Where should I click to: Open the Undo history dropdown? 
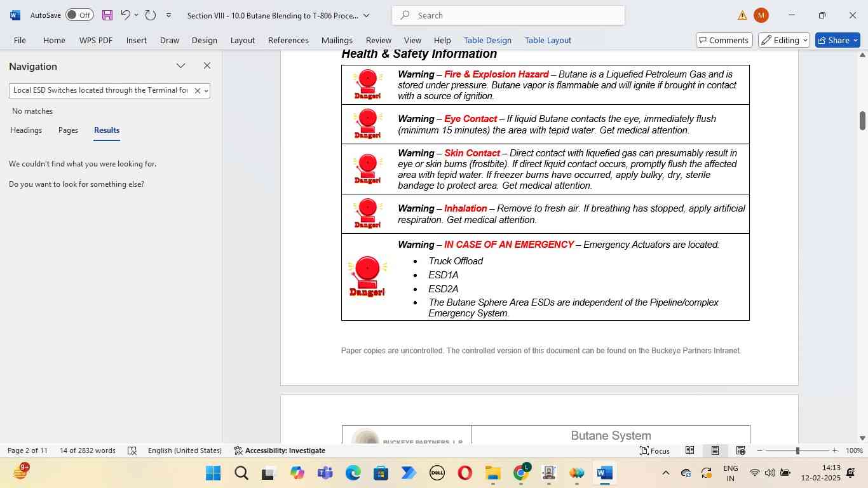click(136, 15)
